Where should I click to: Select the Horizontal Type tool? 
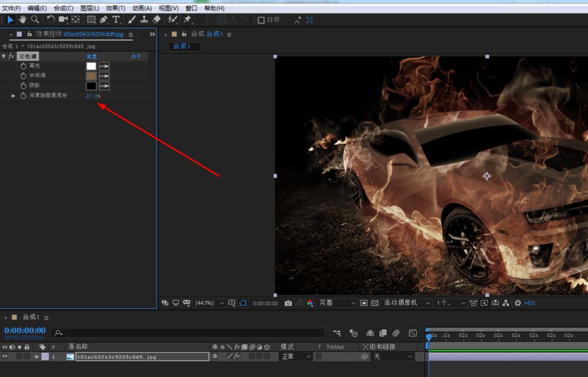pos(116,19)
